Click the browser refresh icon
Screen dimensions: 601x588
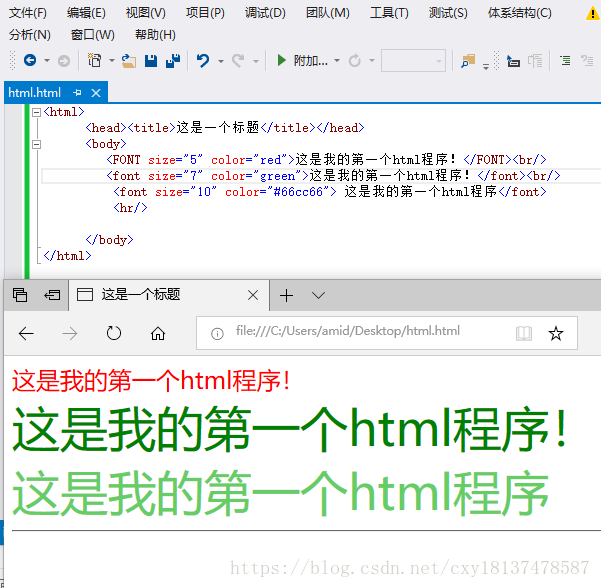click(113, 333)
